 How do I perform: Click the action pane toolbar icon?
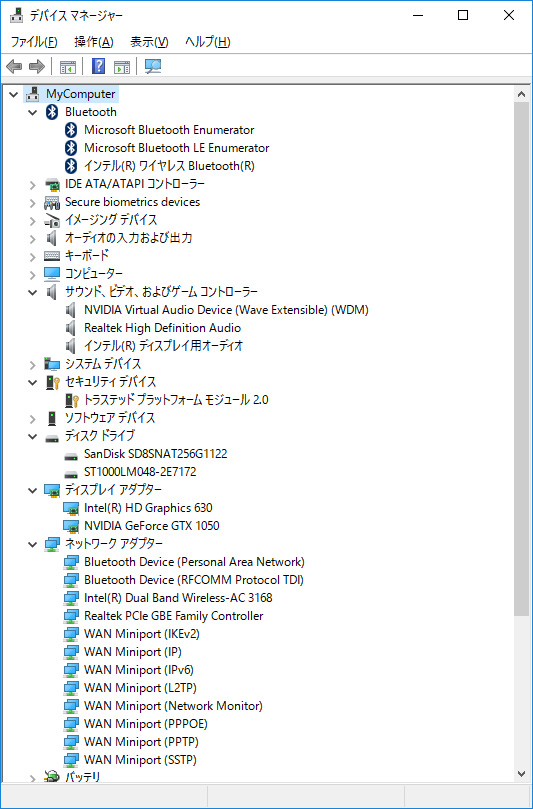(122, 66)
